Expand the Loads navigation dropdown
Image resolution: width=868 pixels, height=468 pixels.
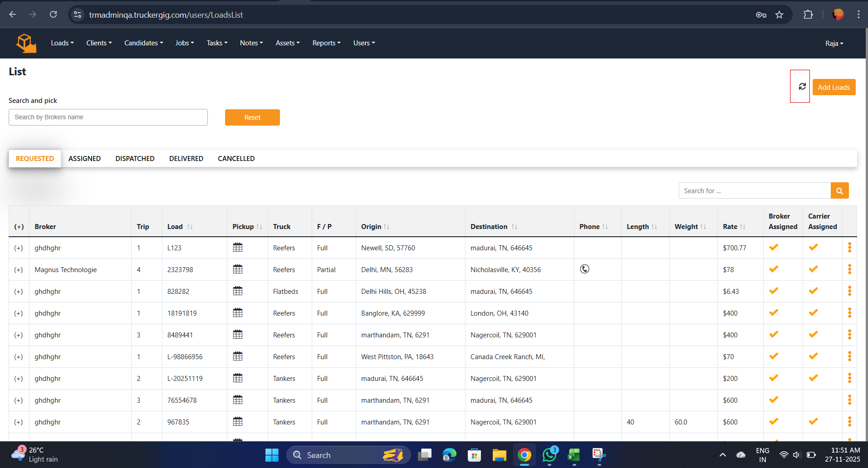(x=62, y=43)
